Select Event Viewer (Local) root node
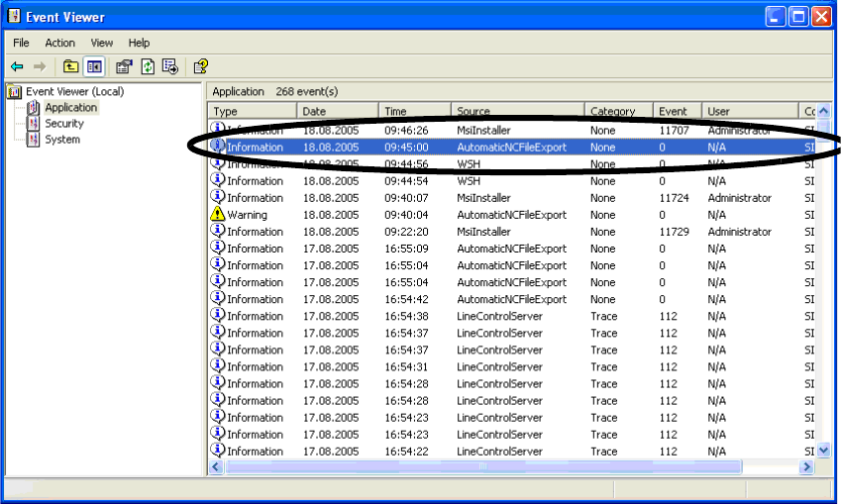841x504 pixels. click(x=74, y=92)
